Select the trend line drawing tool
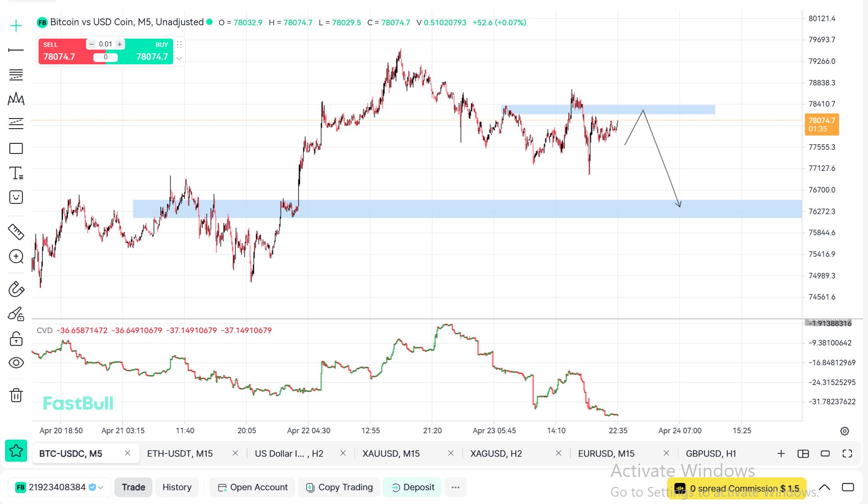The image size is (868, 504). [x=16, y=50]
